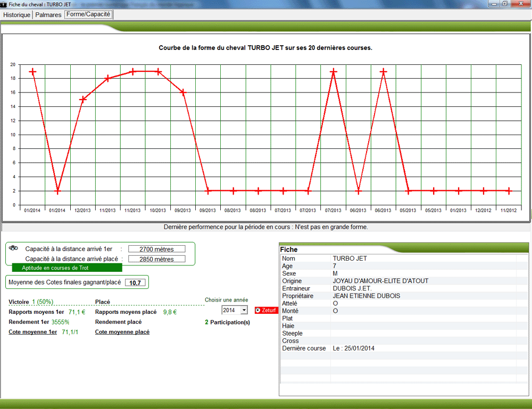Select the Propriétaire value JEAN ETIENNE DUBOIS
The width and height of the screenshot is (532, 409).
(x=366, y=296)
